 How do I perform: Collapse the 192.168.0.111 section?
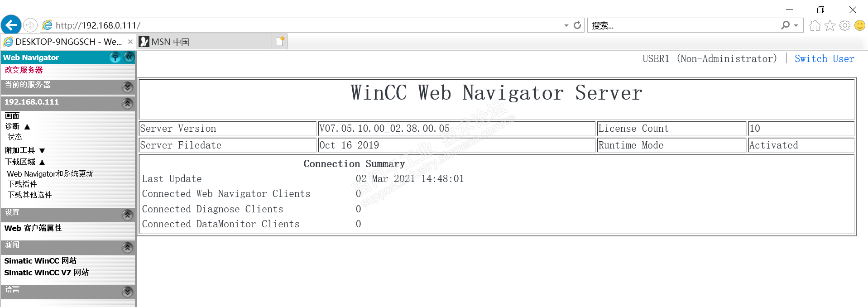(x=128, y=104)
